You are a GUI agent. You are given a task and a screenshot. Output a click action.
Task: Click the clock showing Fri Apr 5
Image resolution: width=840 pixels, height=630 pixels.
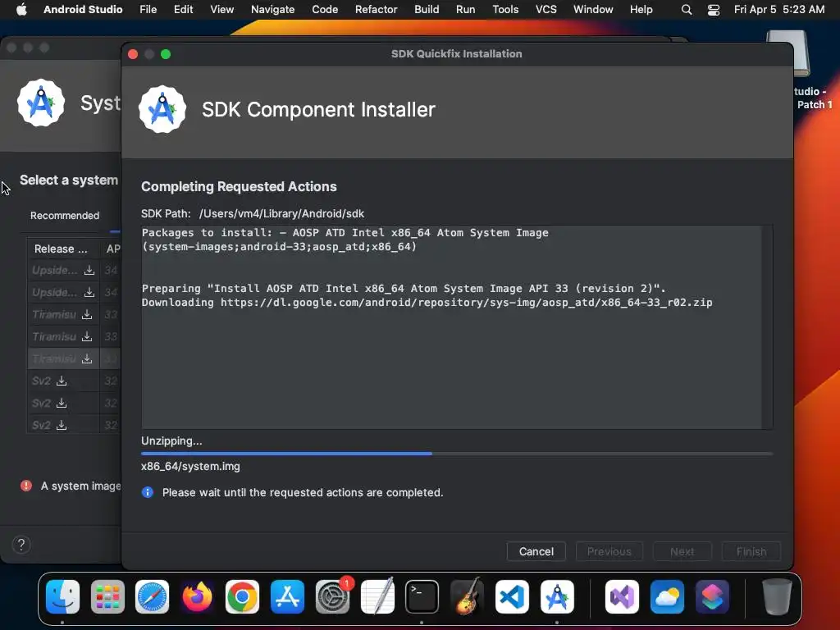pyautogui.click(x=779, y=10)
